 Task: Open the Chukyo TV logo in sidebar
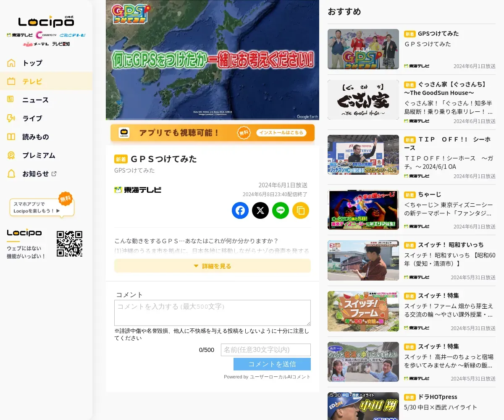tap(46, 35)
